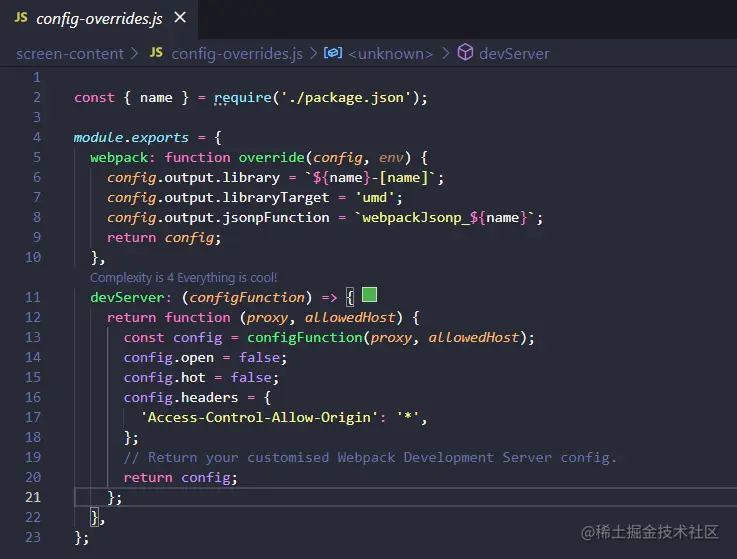
Task: Click devServer key on line 11
Action: coord(127,297)
